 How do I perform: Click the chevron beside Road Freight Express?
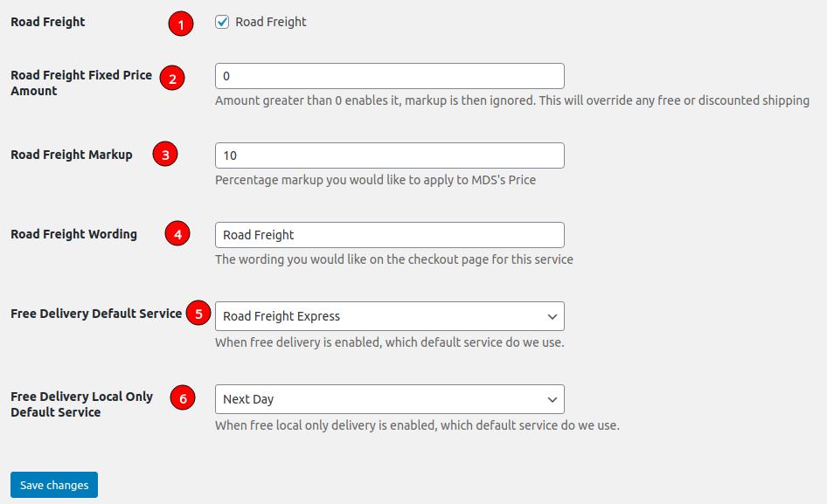pyautogui.click(x=552, y=315)
